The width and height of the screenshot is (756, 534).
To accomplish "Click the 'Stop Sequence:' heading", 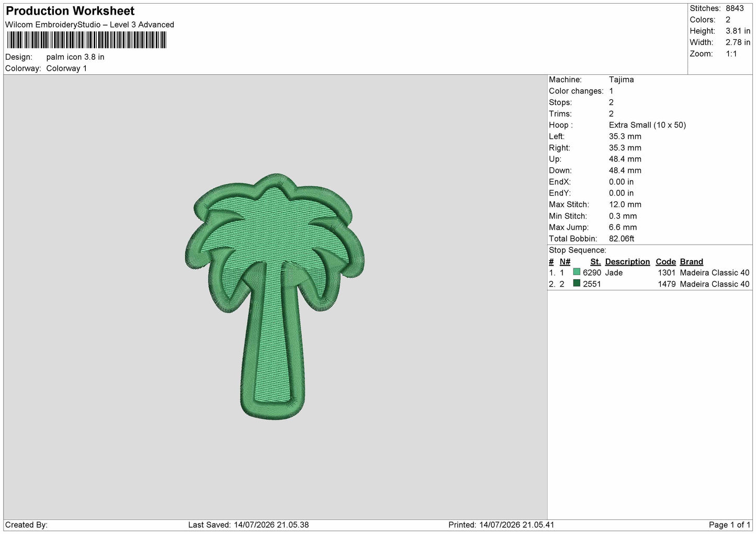I will tap(577, 250).
